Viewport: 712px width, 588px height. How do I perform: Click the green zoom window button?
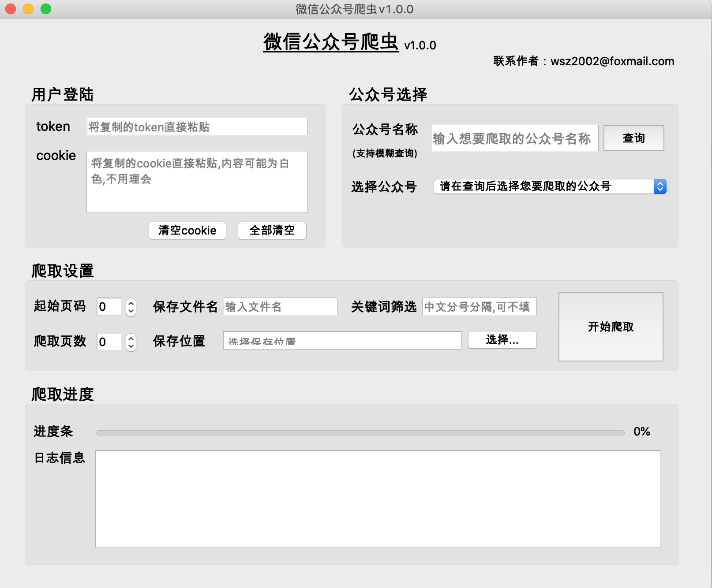[46, 9]
